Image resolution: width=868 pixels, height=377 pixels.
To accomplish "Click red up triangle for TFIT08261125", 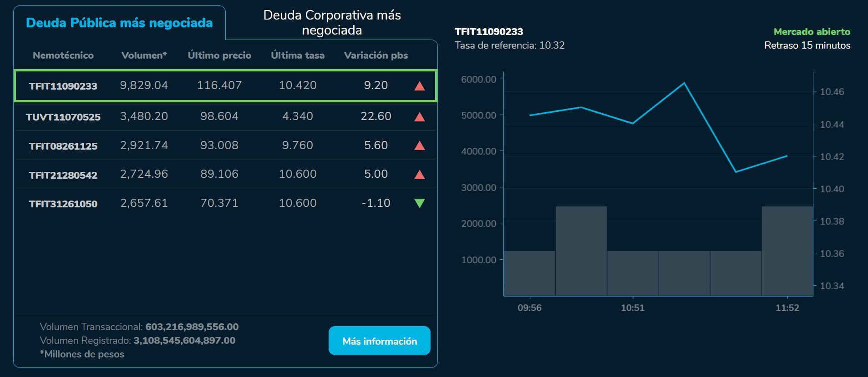I will 419,146.
